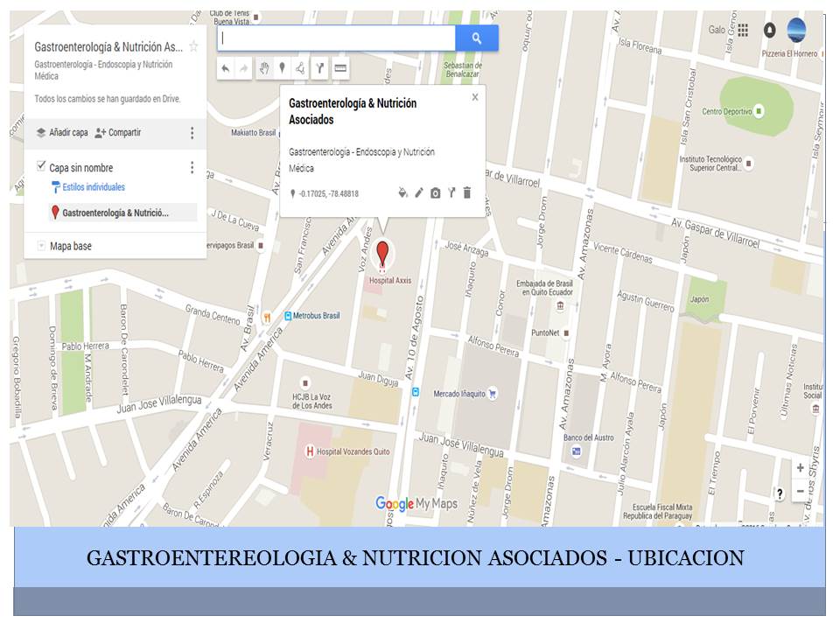Select the draw line tool
Viewport: 840px width, 630px height.
(x=300, y=68)
